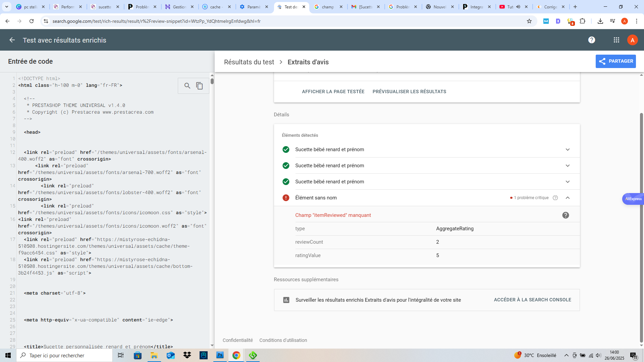
Task: Click the 'ratingValue' row label
Action: coord(308,255)
